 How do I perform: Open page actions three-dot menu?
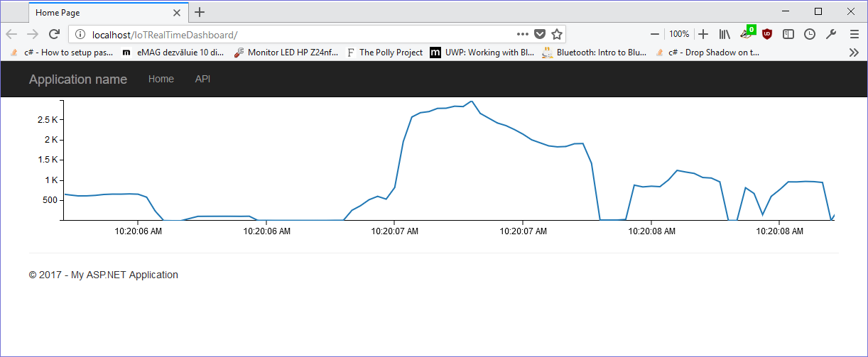point(522,34)
